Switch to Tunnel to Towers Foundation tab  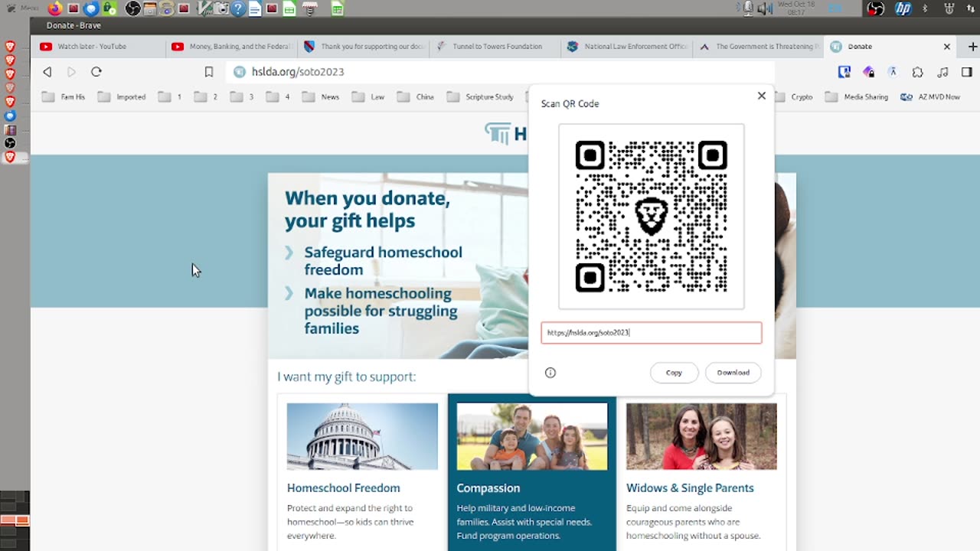click(x=497, y=47)
